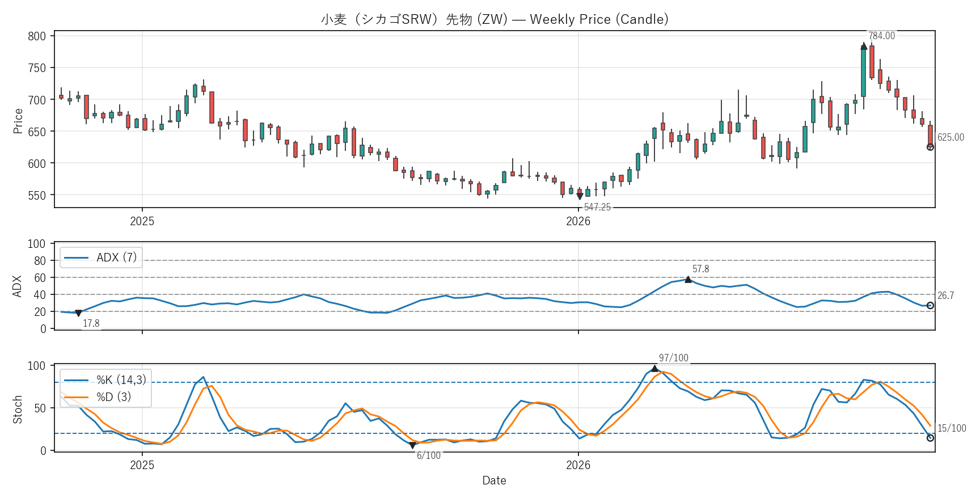980x498 pixels.
Task: Select the 15/100 latest stochastic label
Action: pos(952,428)
